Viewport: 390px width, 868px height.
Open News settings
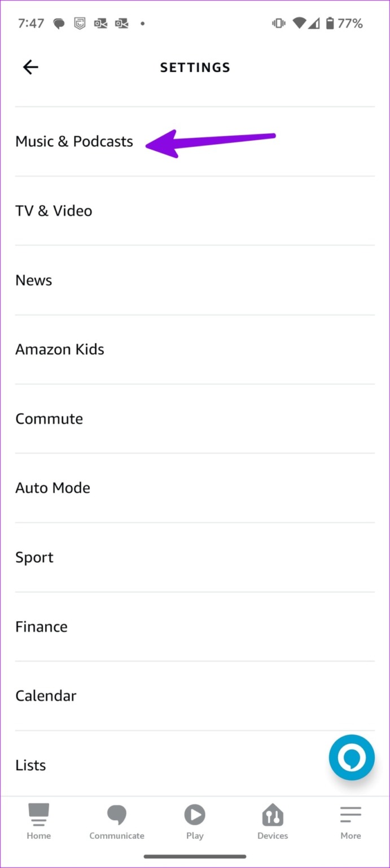[33, 280]
